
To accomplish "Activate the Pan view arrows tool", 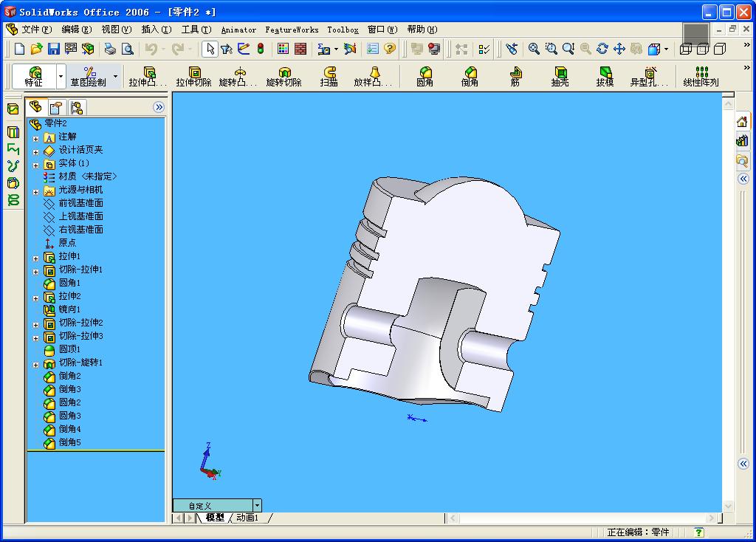I will point(619,49).
